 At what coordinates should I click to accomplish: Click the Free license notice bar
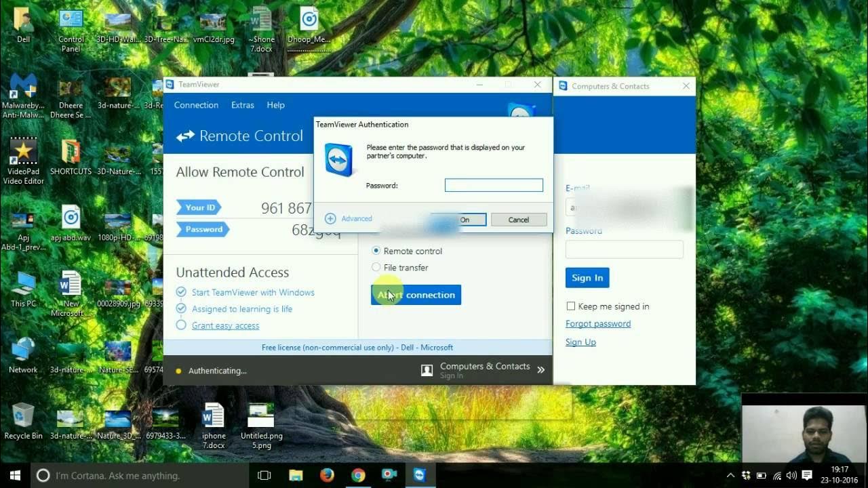click(x=357, y=347)
